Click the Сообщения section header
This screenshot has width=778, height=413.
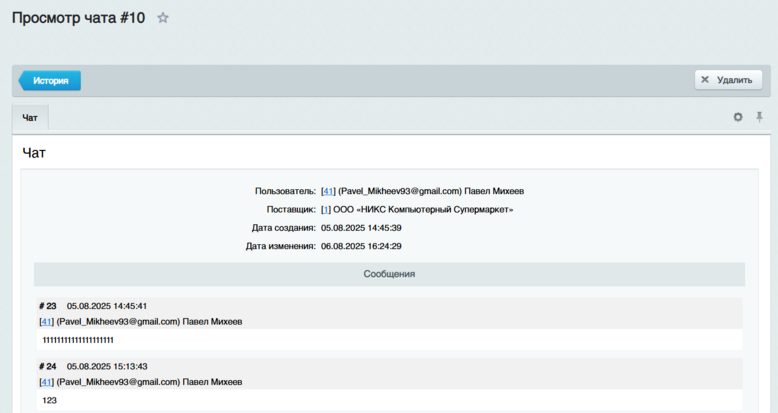[x=389, y=273]
